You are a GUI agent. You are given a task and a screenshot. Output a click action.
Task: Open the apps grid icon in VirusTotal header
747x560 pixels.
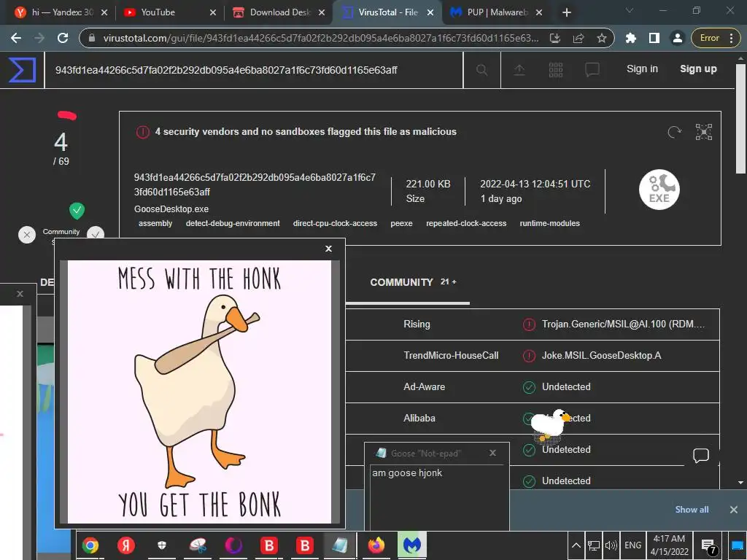555,70
